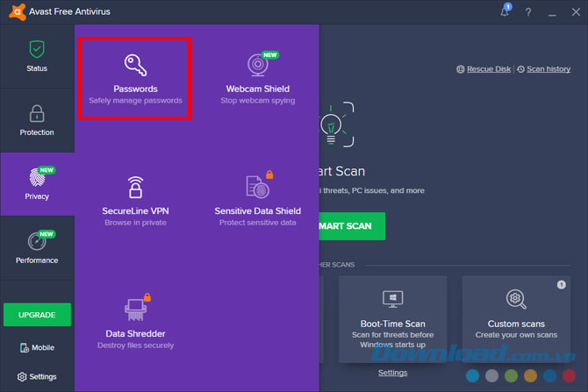Click the shield checkmark Status icon

coord(37,49)
